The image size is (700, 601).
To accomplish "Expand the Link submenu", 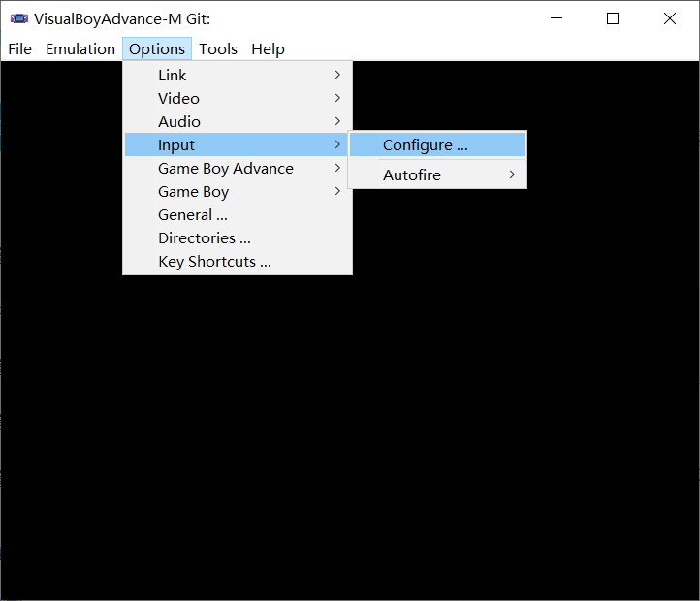I will tap(238, 75).
